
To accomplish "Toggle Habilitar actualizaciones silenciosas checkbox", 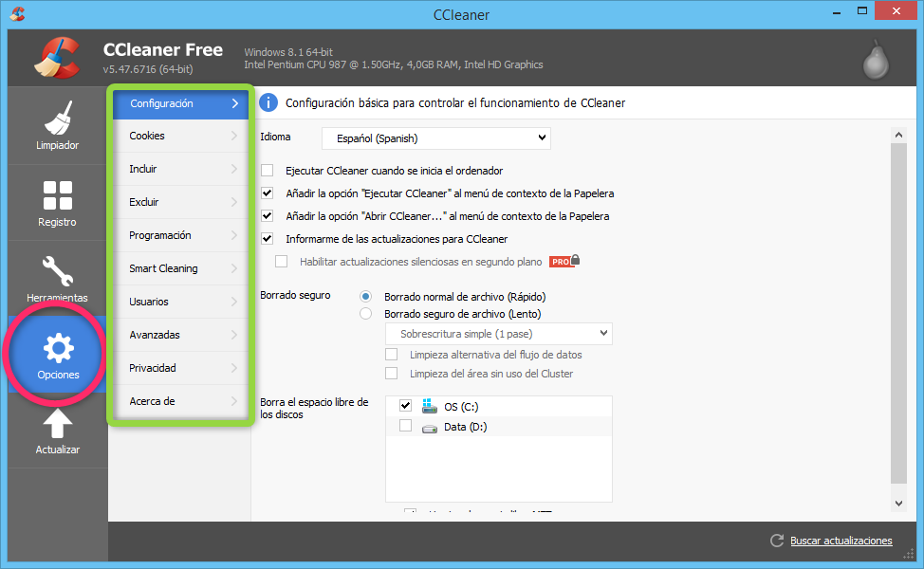I will pyautogui.click(x=282, y=261).
